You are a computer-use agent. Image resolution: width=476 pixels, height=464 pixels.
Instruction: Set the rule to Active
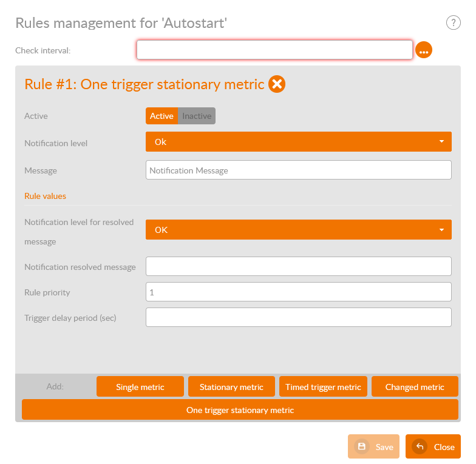[x=161, y=116]
